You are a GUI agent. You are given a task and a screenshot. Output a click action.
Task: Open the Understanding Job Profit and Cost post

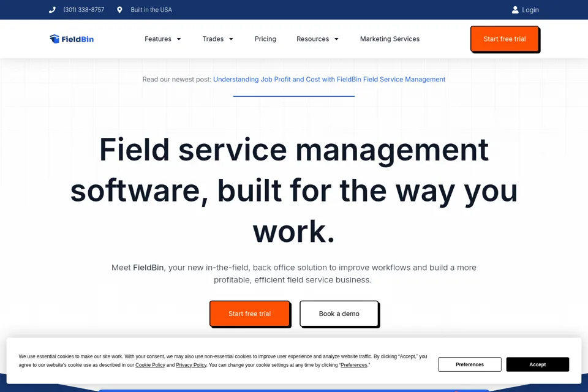[x=330, y=80]
